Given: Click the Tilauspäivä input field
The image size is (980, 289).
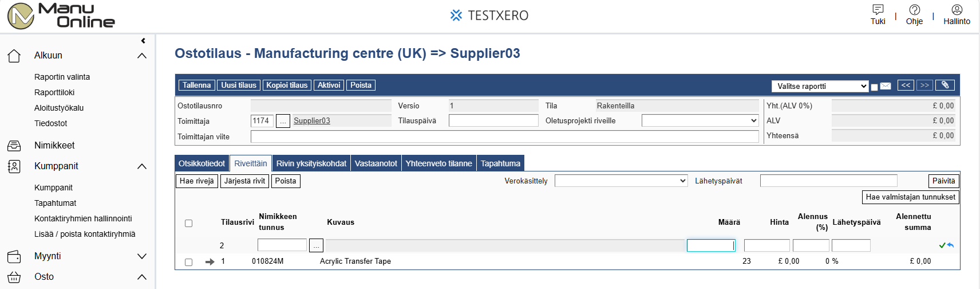Looking at the screenshot, I should tap(493, 121).
